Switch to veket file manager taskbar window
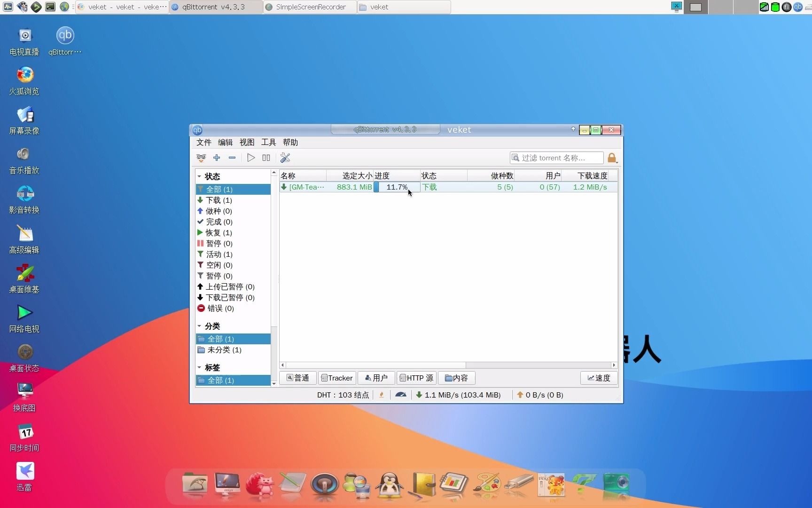 pyautogui.click(x=404, y=7)
